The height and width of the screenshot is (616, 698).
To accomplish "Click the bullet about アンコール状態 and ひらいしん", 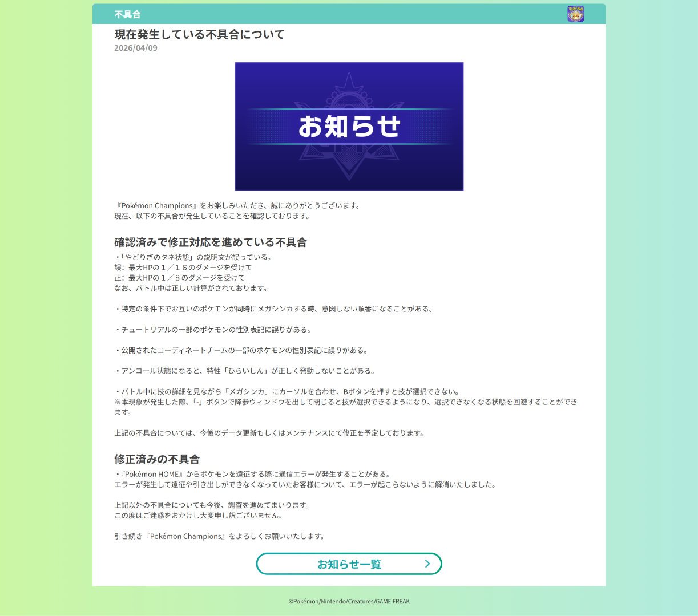I will coord(245,371).
